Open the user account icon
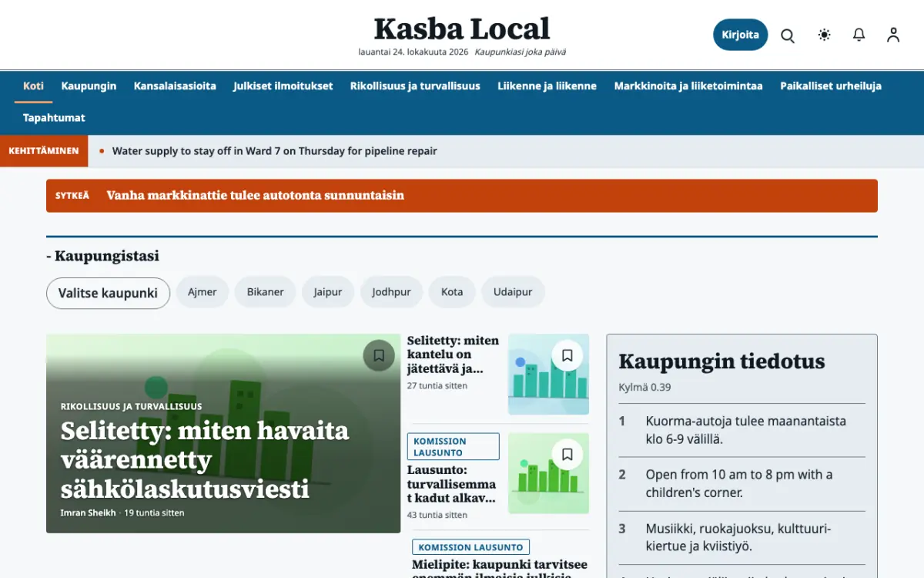 [x=893, y=35]
